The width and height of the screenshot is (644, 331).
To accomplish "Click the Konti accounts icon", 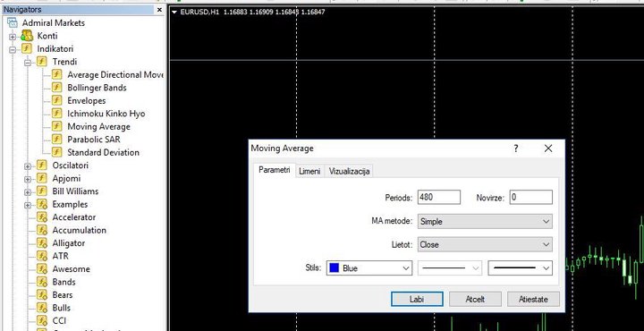I will (27, 36).
